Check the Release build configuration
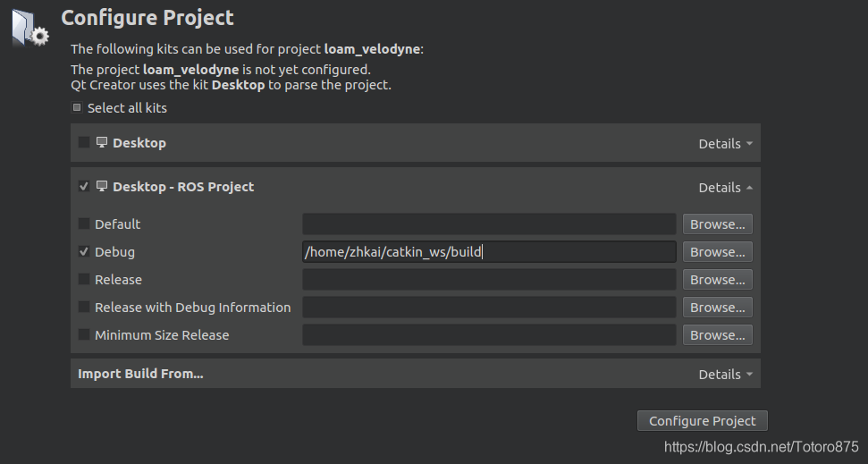 84,279
